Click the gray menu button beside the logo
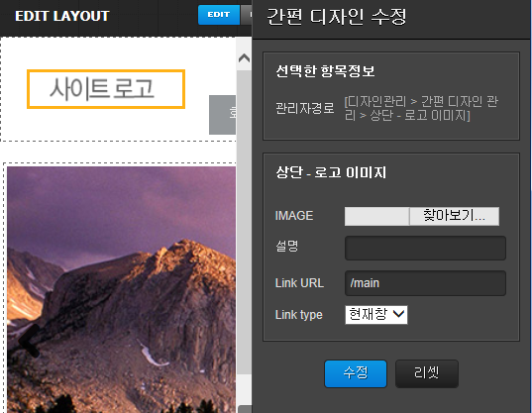 [222, 115]
